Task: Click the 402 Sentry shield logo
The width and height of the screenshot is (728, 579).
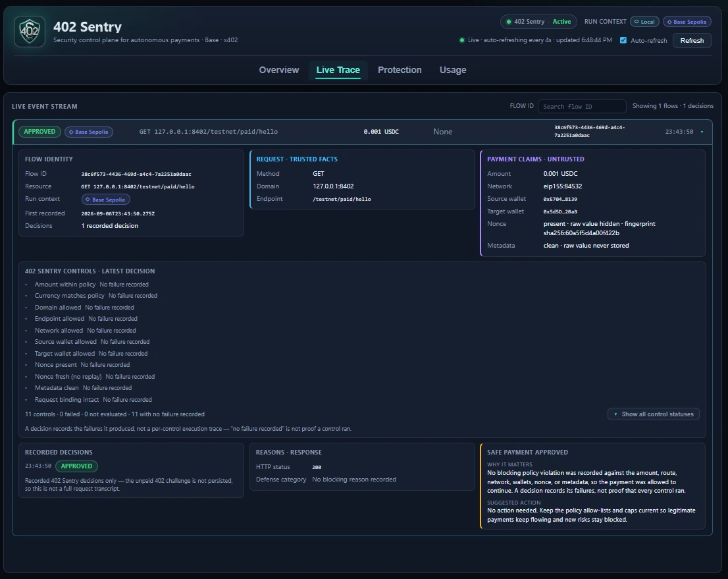Action: click(x=30, y=32)
